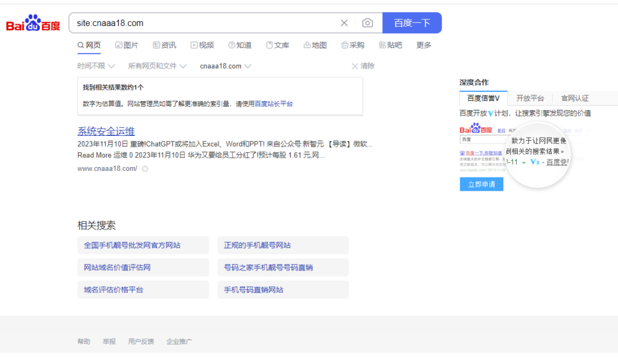The image size is (618, 364).
Task: Expand the 所有网页和文件 filter dropdown
Action: [157, 66]
